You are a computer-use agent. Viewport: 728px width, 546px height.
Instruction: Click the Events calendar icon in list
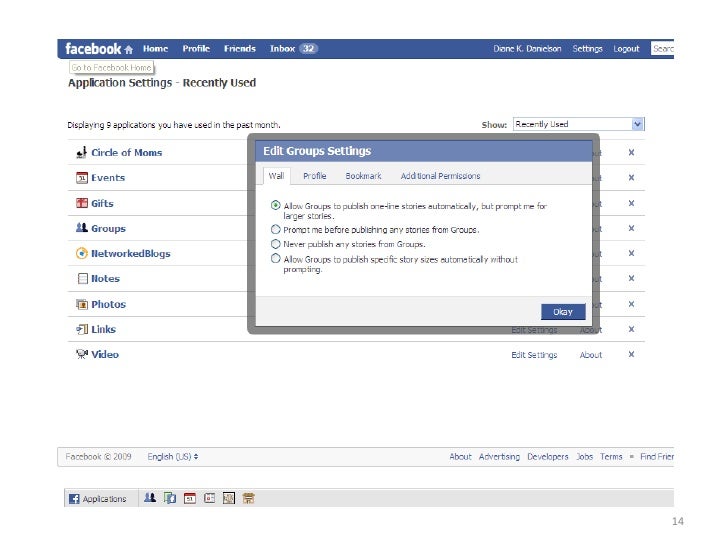point(81,178)
